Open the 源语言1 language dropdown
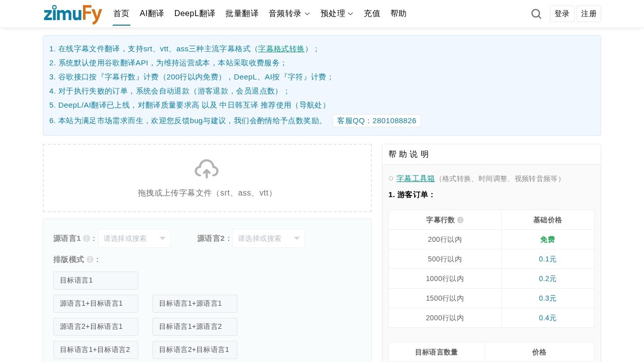644x362 pixels. (x=134, y=238)
